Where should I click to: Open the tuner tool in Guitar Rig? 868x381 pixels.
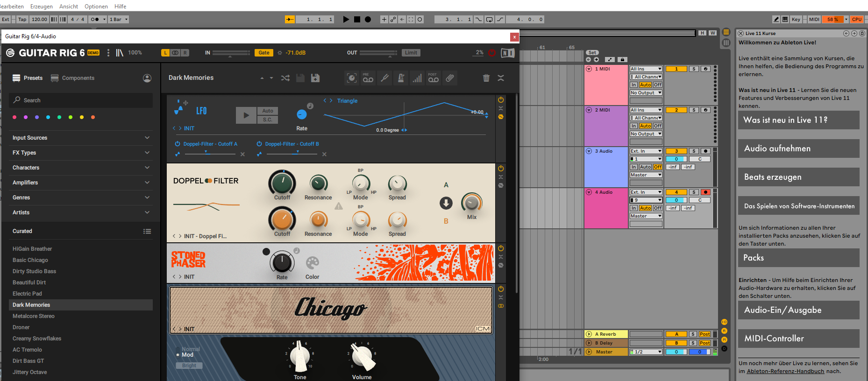384,78
